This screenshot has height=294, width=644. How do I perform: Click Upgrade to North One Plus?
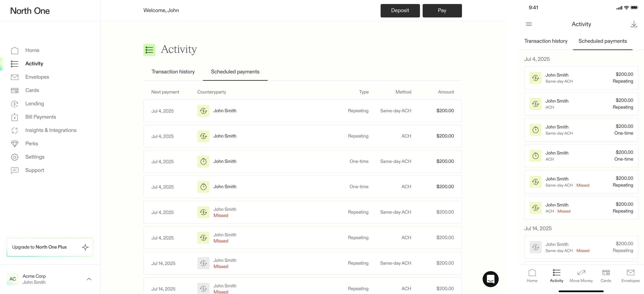(x=50, y=247)
